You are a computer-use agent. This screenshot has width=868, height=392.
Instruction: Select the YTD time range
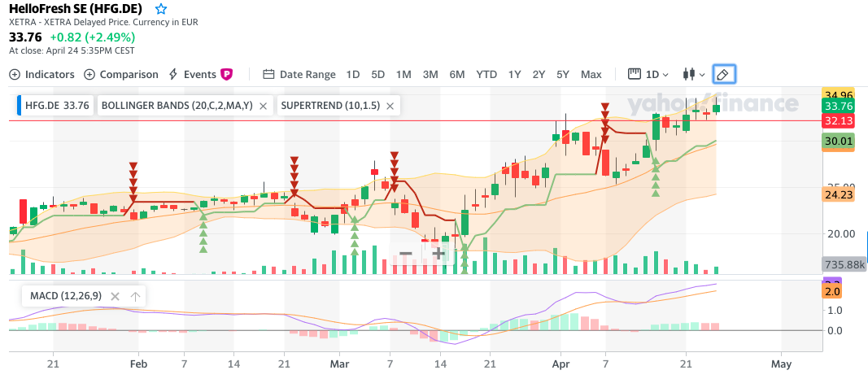coord(486,74)
